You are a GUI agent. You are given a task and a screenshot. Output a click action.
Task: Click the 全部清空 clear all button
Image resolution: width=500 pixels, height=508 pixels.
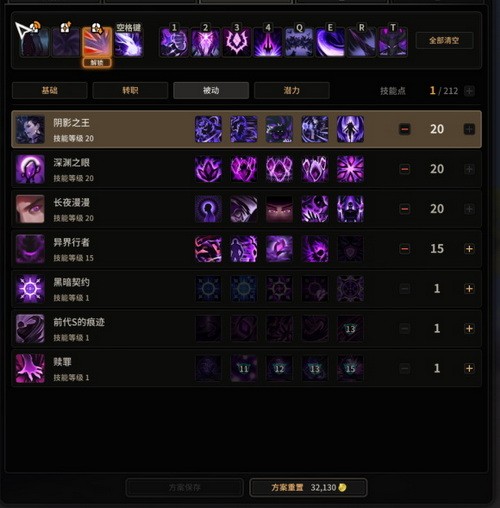444,41
